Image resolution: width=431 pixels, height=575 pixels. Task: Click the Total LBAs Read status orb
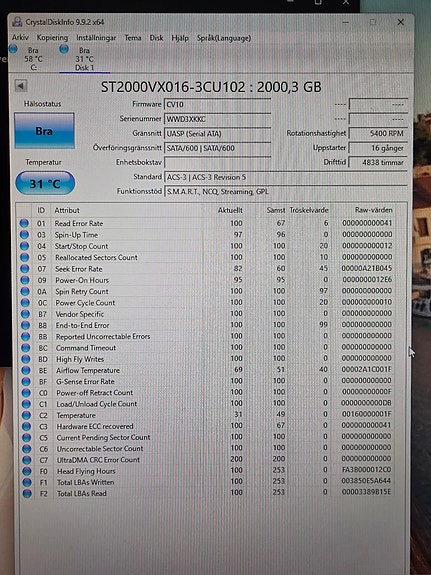click(x=27, y=494)
